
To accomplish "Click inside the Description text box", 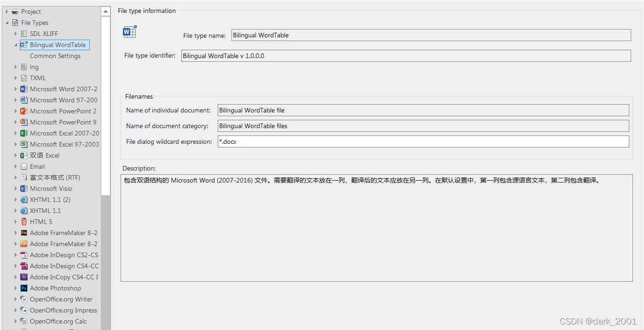I will coord(377,228).
